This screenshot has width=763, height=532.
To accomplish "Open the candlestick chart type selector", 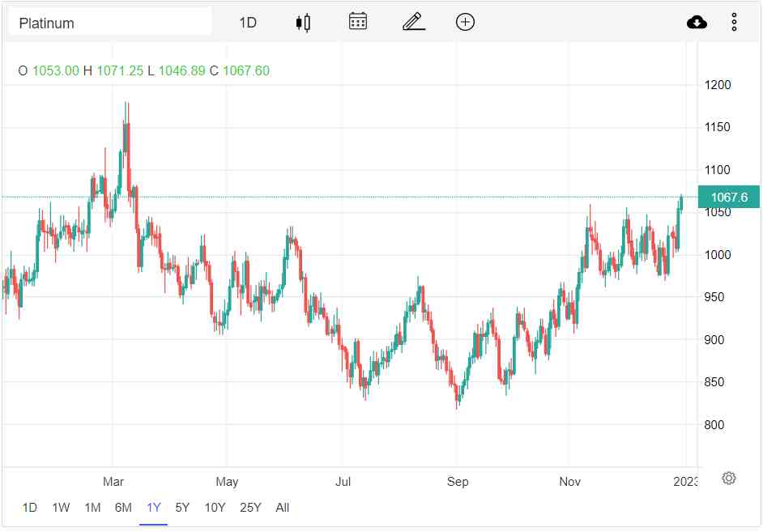I will click(x=303, y=23).
